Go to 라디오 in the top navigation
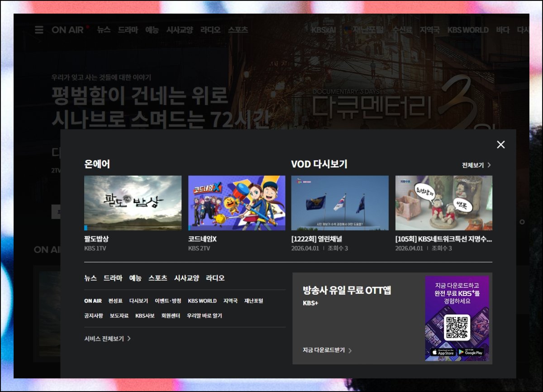 point(210,30)
